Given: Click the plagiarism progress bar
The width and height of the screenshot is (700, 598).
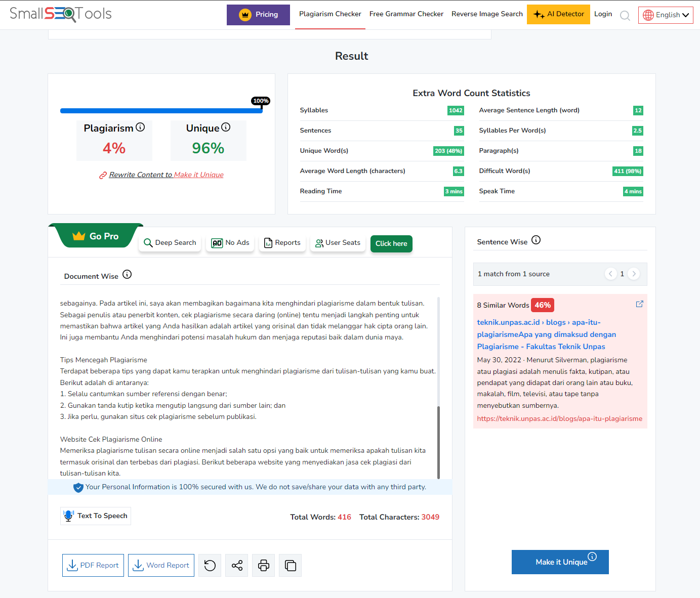Looking at the screenshot, I should click(161, 111).
